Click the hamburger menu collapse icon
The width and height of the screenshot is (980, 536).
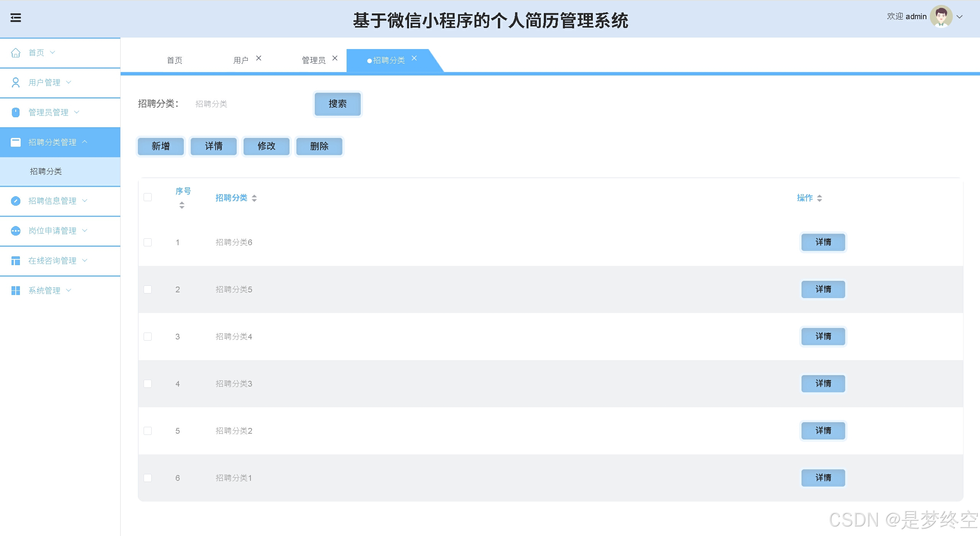click(15, 18)
